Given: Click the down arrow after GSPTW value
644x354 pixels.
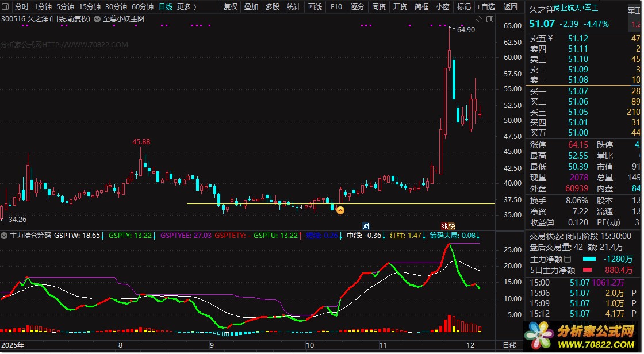Looking at the screenshot, I should tap(103, 236).
